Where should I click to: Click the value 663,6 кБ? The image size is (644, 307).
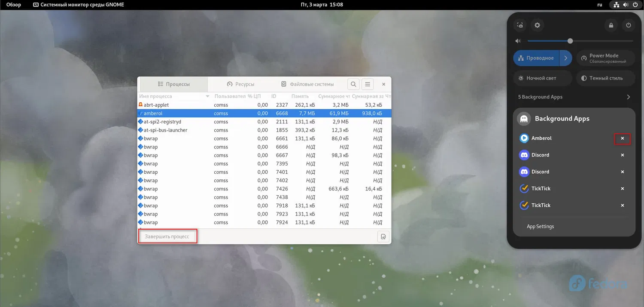339,189
